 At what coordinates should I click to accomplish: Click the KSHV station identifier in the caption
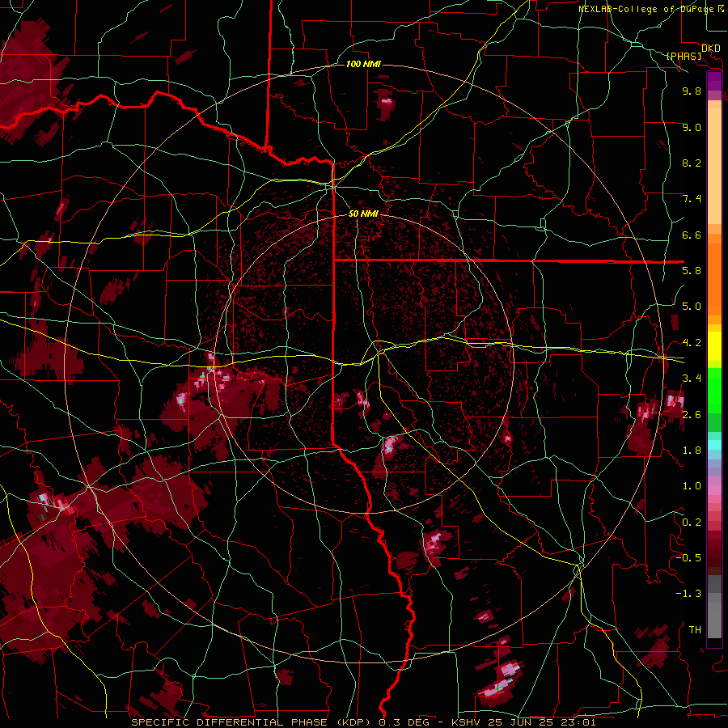(464, 722)
